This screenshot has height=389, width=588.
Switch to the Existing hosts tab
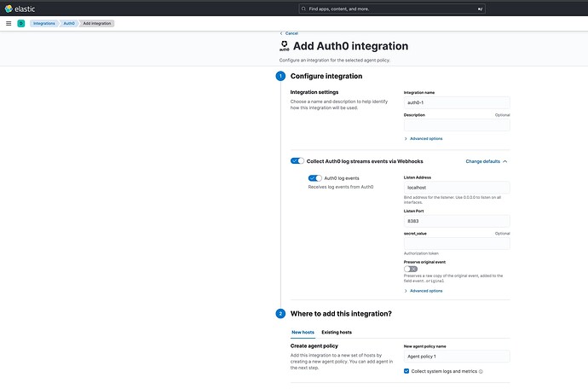point(337,332)
